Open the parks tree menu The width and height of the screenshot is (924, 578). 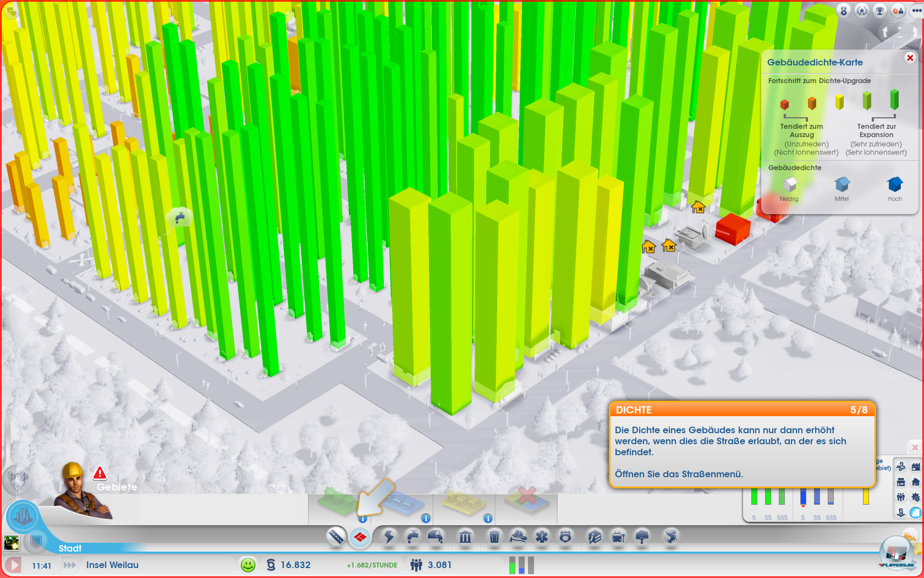(x=642, y=536)
